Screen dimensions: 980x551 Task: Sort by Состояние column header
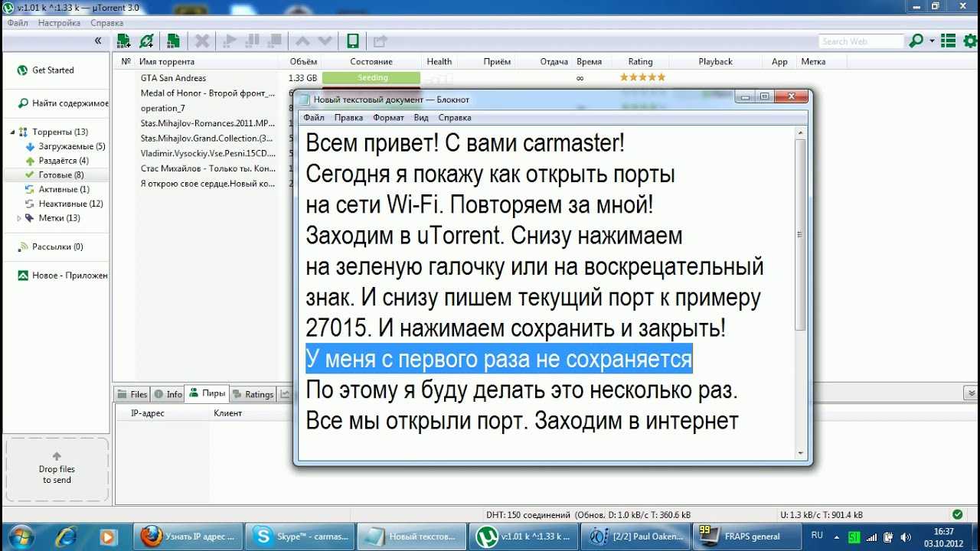coord(371,62)
